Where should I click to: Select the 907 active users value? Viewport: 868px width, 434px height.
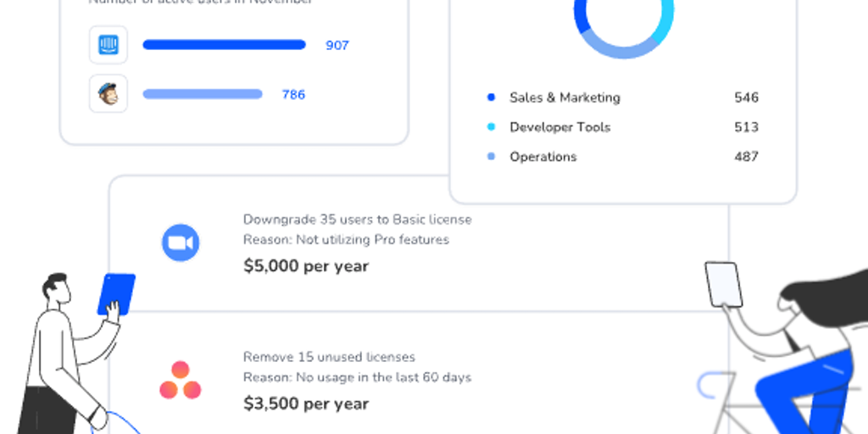click(337, 46)
